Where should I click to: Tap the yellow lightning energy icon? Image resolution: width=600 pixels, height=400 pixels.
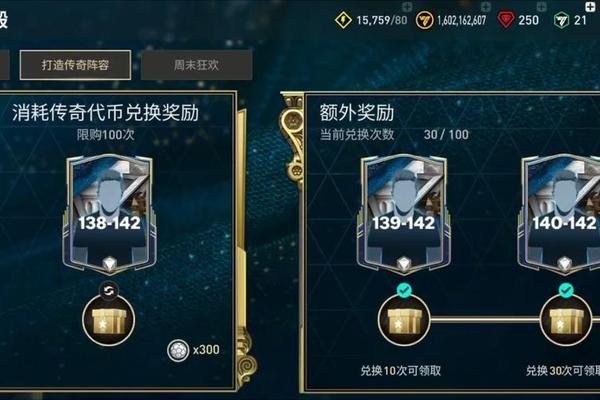(343, 20)
